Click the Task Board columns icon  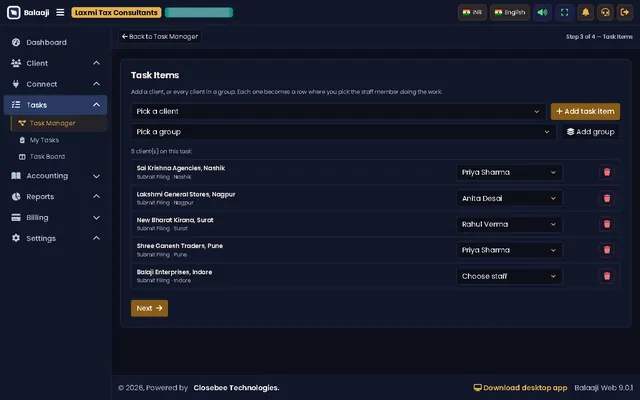pos(22,157)
